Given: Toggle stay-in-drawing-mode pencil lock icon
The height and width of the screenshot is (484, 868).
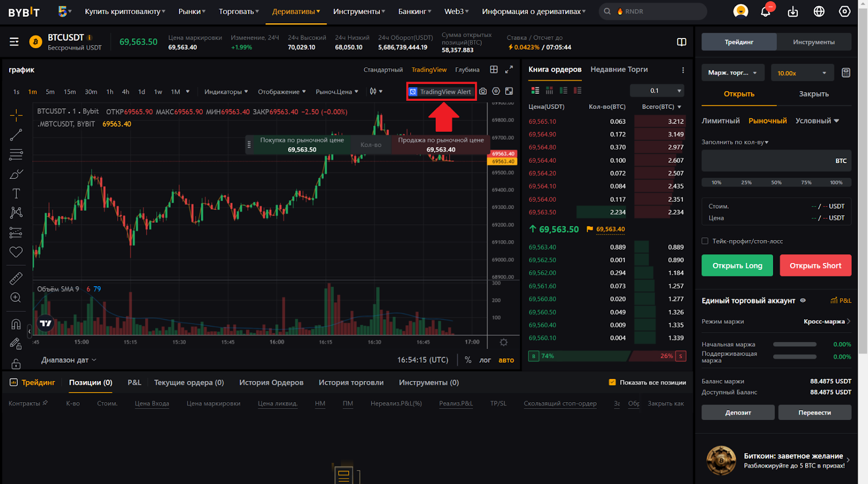Looking at the screenshot, I should click(16, 344).
